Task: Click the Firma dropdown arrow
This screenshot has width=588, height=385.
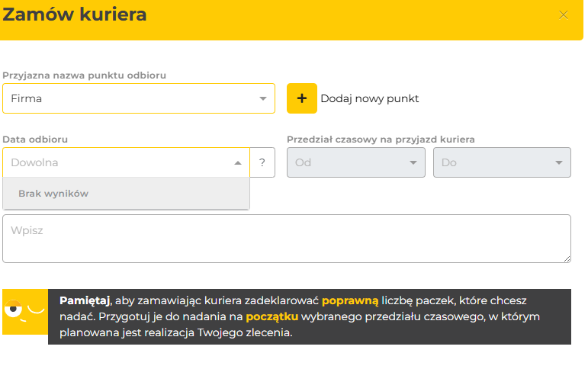Action: point(262,98)
